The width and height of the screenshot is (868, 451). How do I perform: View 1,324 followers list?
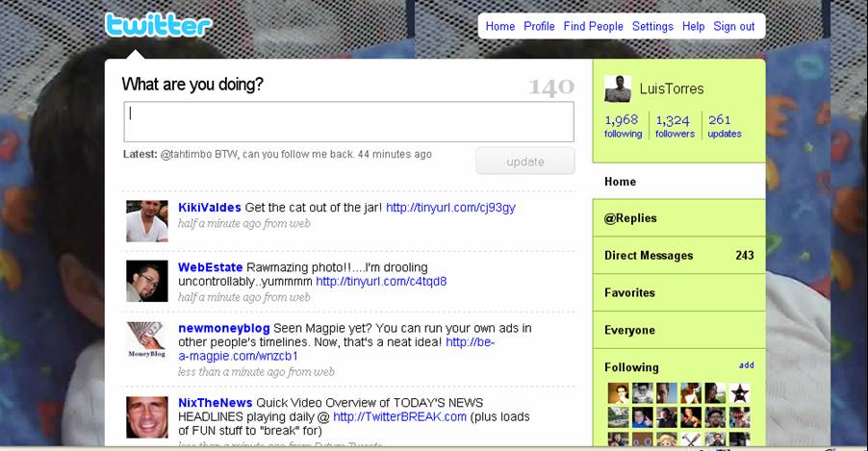pos(675,126)
